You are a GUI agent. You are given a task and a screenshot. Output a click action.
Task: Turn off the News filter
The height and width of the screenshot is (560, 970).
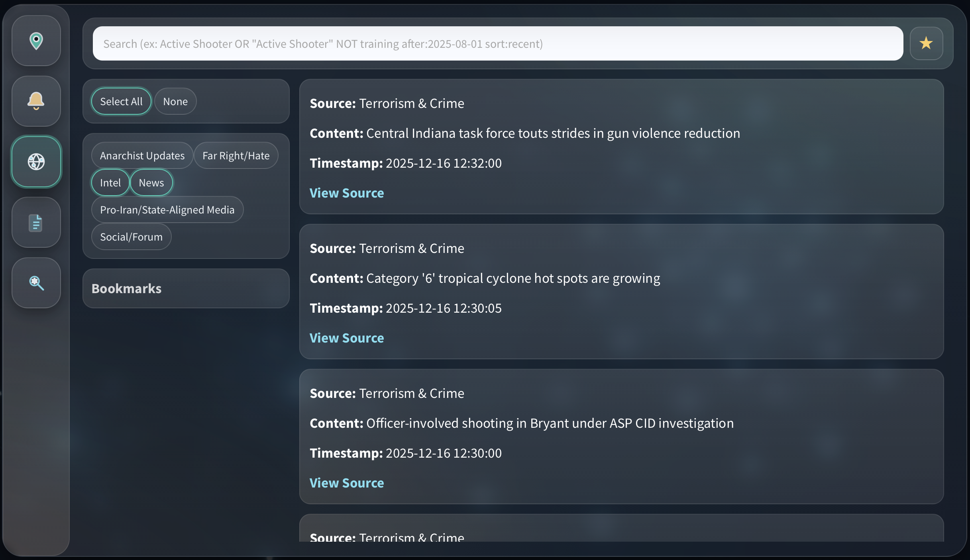151,182
